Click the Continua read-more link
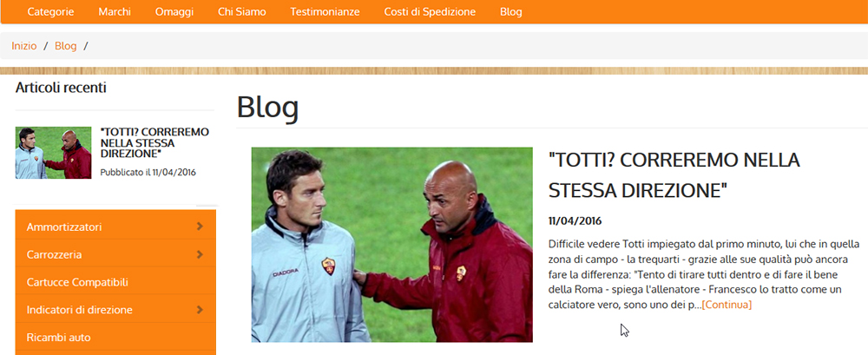The height and width of the screenshot is (355, 868). tap(727, 305)
